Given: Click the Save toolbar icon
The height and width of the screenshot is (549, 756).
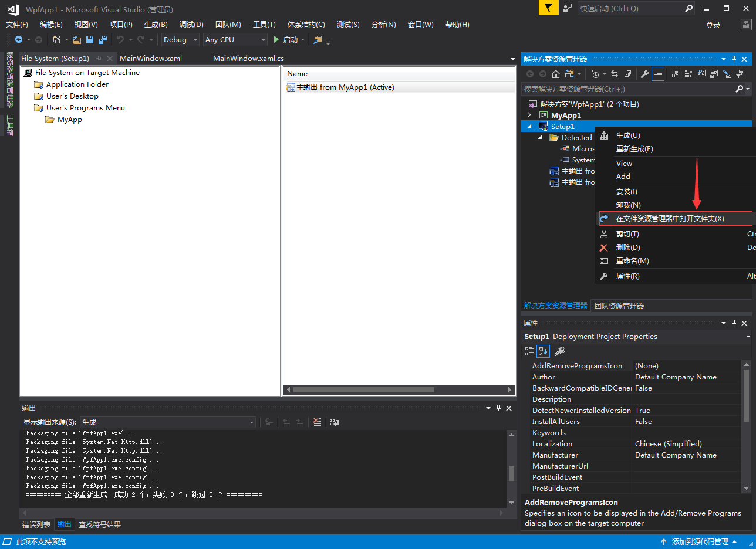Looking at the screenshot, I should click(90, 40).
